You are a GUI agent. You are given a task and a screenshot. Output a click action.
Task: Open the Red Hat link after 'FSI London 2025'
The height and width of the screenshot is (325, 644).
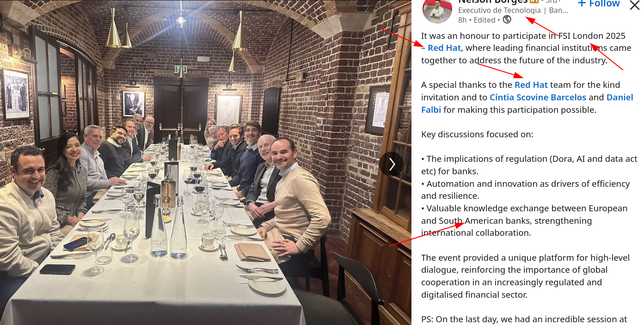coord(444,48)
